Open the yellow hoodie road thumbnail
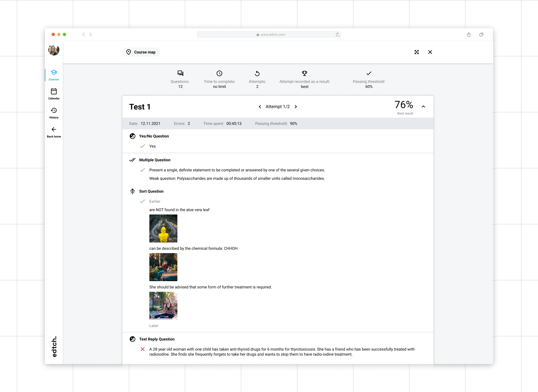This screenshot has width=538, height=392. (x=163, y=228)
